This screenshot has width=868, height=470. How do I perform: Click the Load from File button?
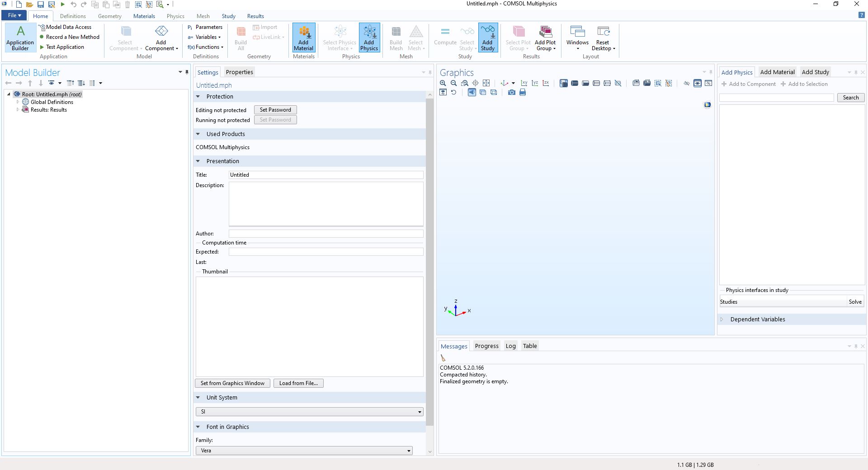[x=298, y=383]
